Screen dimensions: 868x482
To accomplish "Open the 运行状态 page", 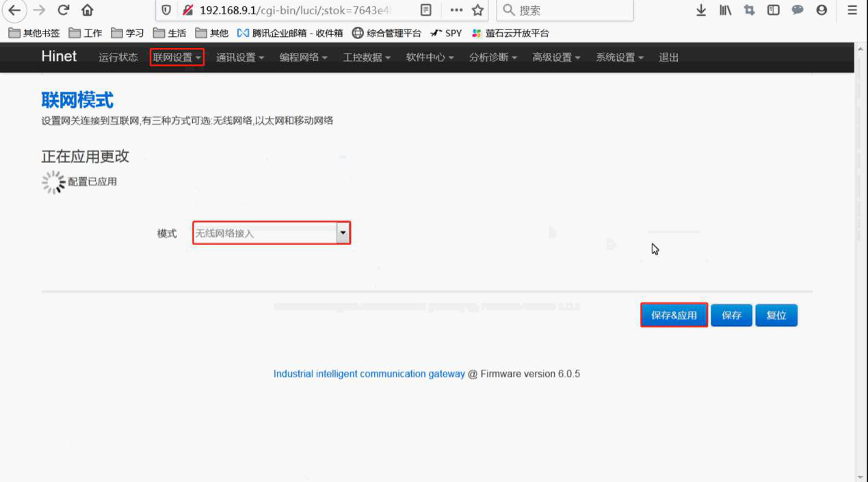I will click(x=118, y=58).
